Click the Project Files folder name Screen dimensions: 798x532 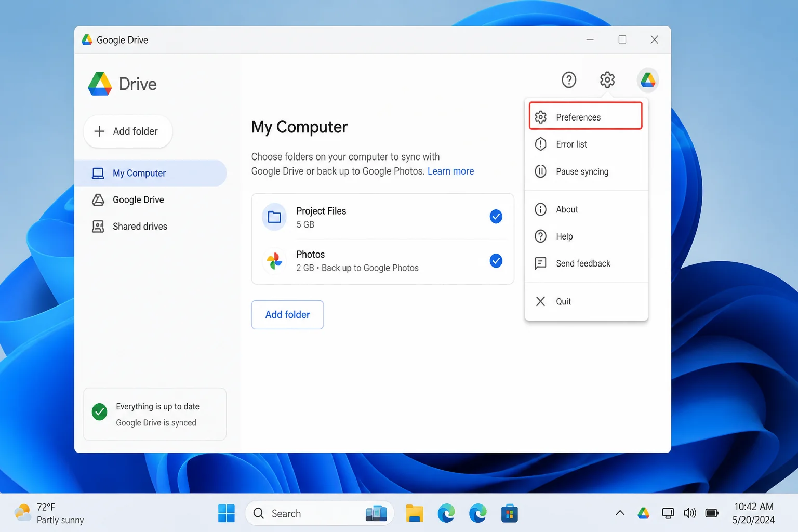321,211
